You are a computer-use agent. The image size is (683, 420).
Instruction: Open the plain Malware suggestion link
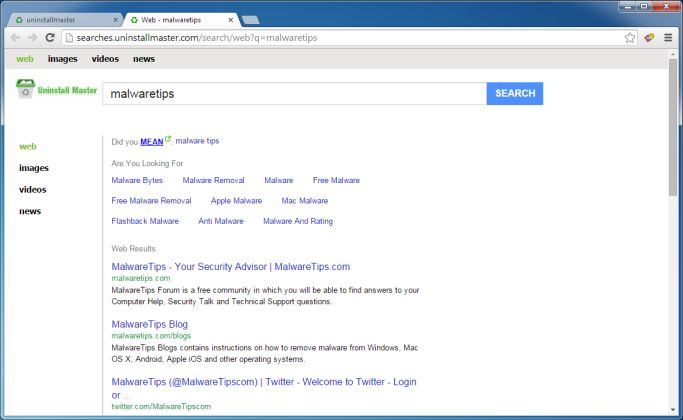pyautogui.click(x=279, y=180)
